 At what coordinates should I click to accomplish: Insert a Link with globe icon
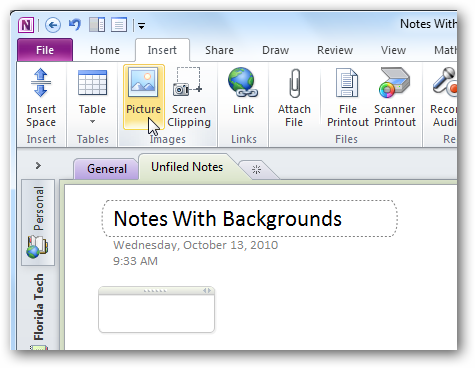(243, 92)
